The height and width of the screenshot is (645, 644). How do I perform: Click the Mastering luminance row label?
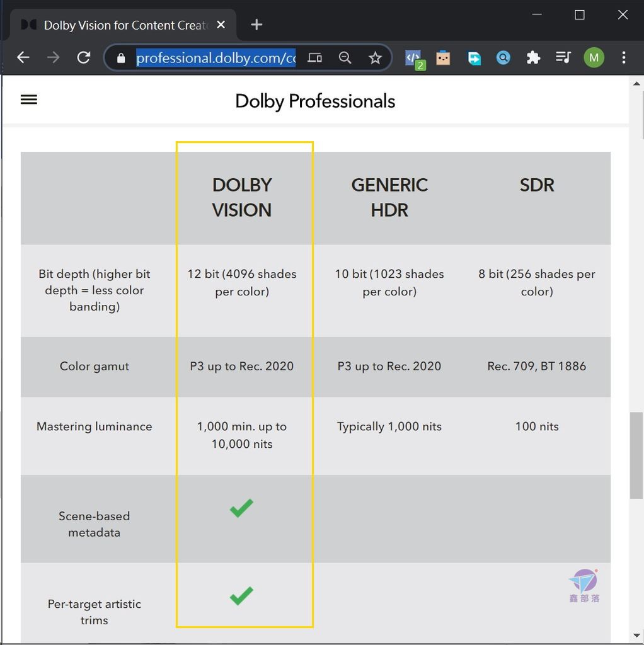coord(95,426)
